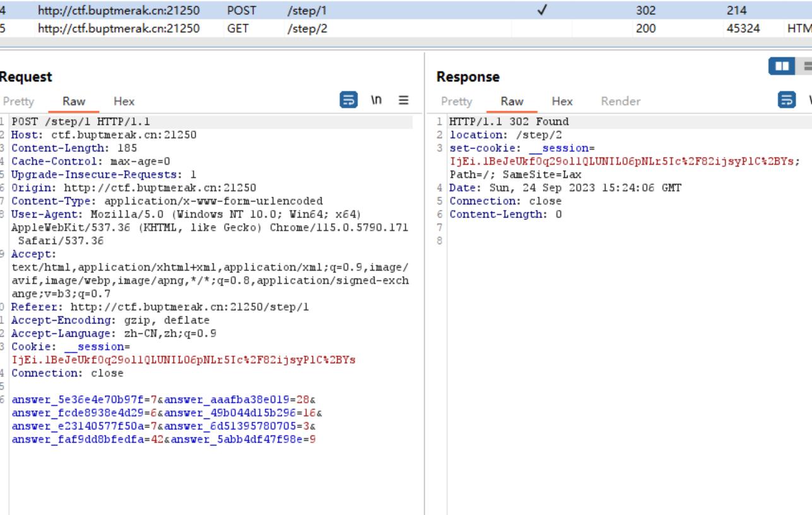Click the response Connection: close line
Image resolution: width=812 pixels, height=515 pixels.
505,201
